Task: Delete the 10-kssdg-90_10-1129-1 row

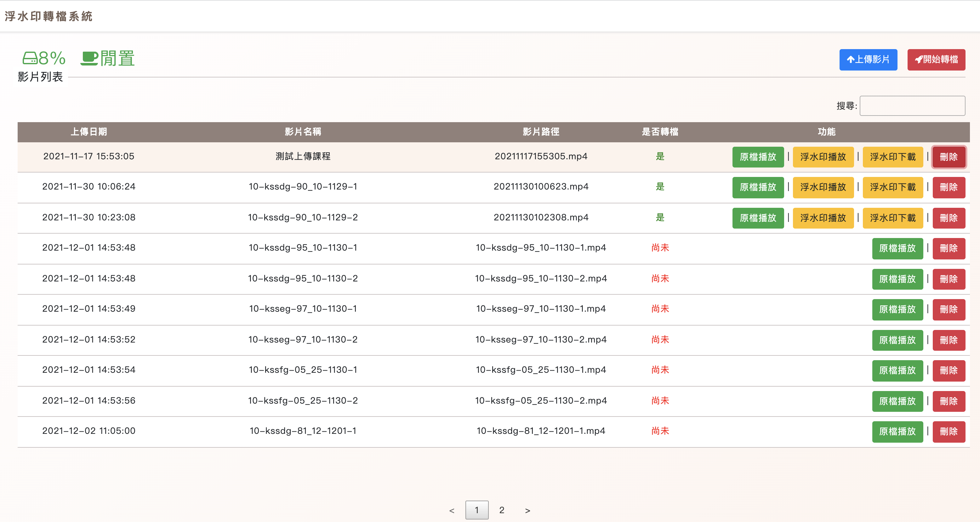Action: [x=949, y=187]
